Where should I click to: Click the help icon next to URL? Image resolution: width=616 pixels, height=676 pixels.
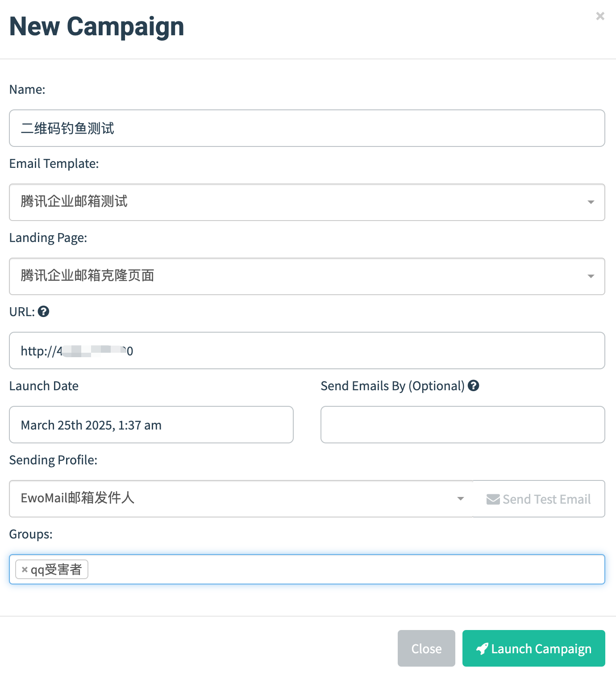[43, 312]
